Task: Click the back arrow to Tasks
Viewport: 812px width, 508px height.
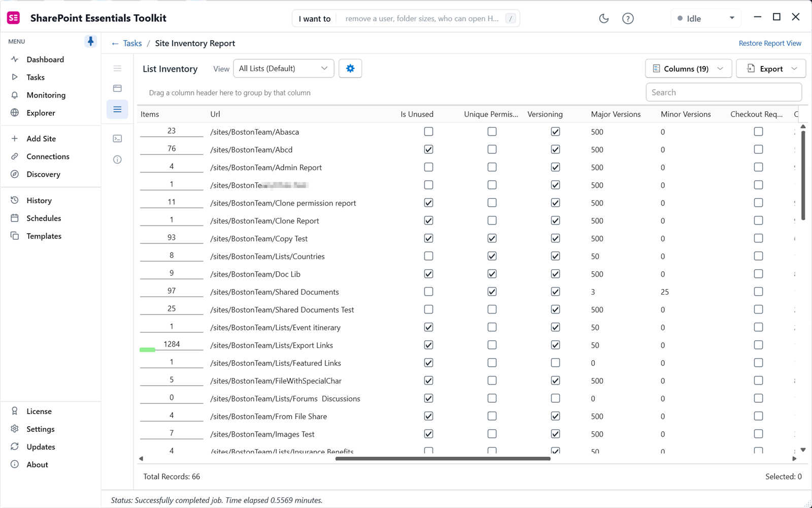Action: 115,44
